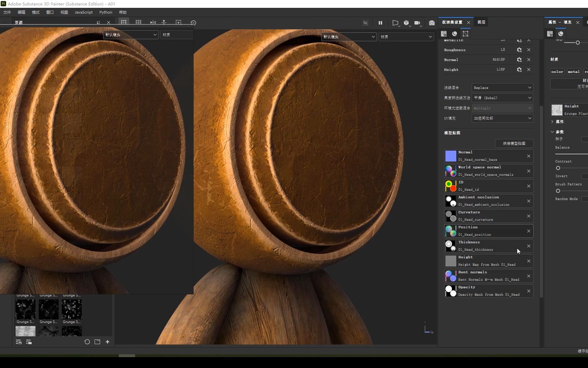Click the mirror symmetry icon in toolbar
The width and height of the screenshot is (588, 368).
(x=153, y=22)
